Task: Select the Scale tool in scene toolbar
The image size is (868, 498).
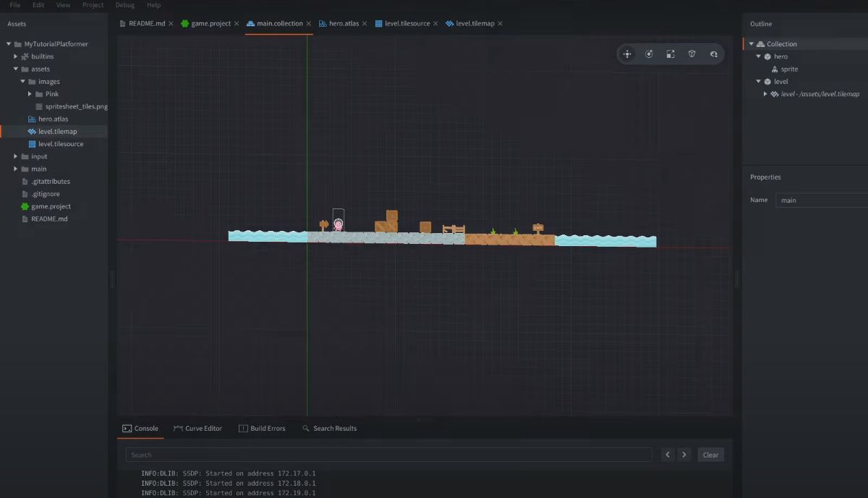Action: (x=671, y=54)
